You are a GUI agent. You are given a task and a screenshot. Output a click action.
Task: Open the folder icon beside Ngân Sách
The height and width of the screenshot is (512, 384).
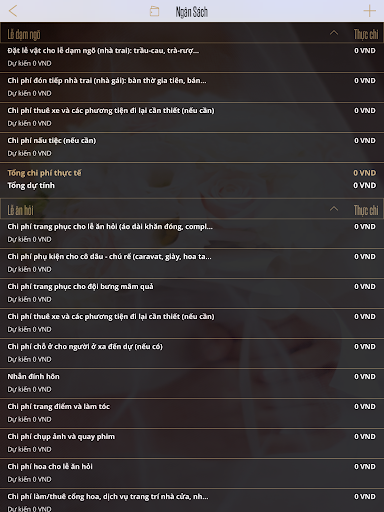(x=154, y=11)
